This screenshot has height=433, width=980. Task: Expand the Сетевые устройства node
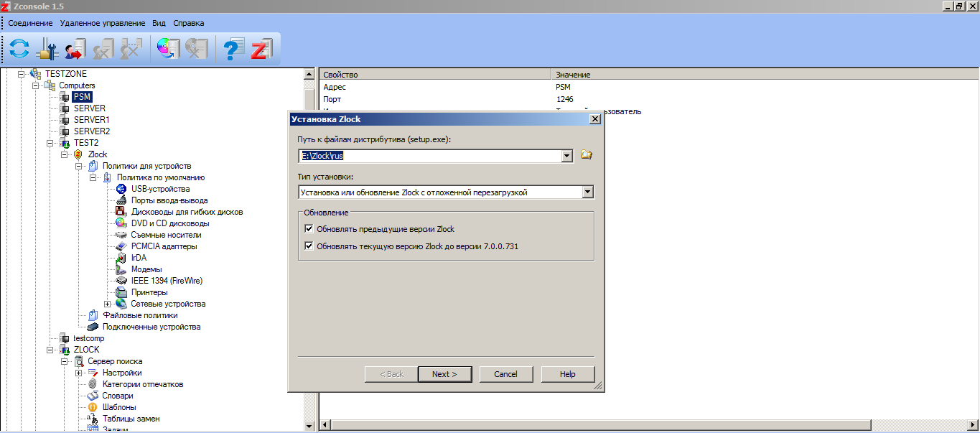(108, 304)
